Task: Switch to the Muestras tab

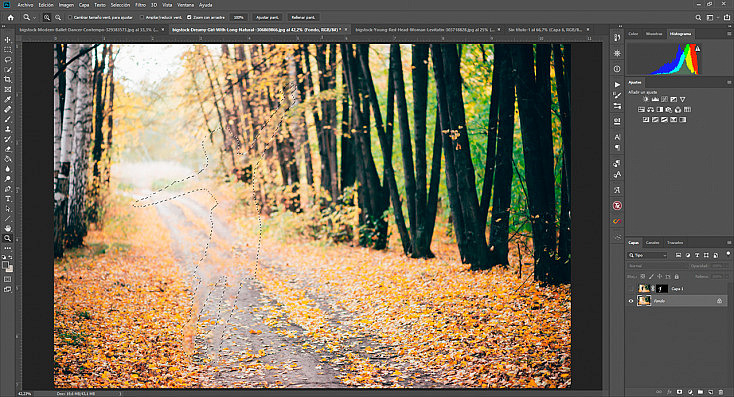Action: pyautogui.click(x=654, y=34)
